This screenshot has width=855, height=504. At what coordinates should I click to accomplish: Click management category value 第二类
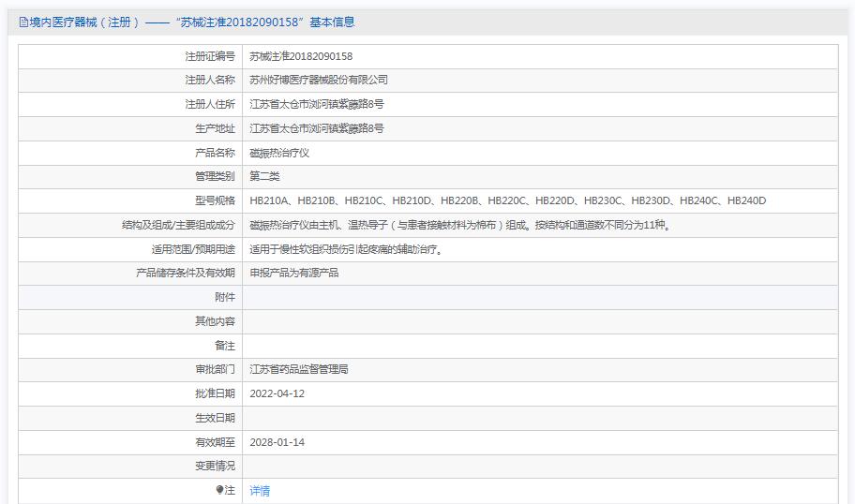point(264,176)
